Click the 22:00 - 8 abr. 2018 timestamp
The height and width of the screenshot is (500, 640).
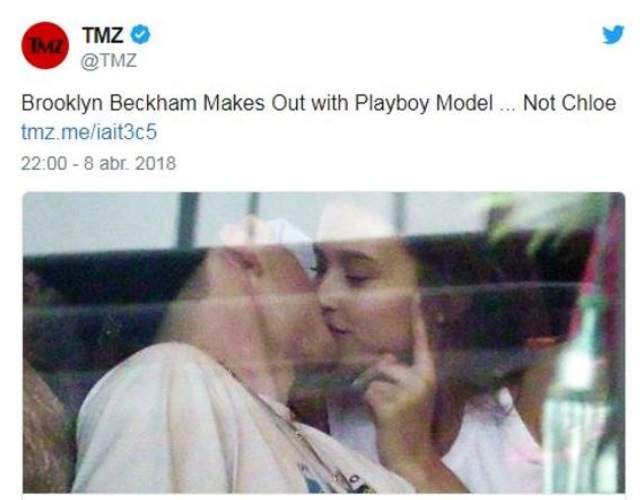pos(98,163)
